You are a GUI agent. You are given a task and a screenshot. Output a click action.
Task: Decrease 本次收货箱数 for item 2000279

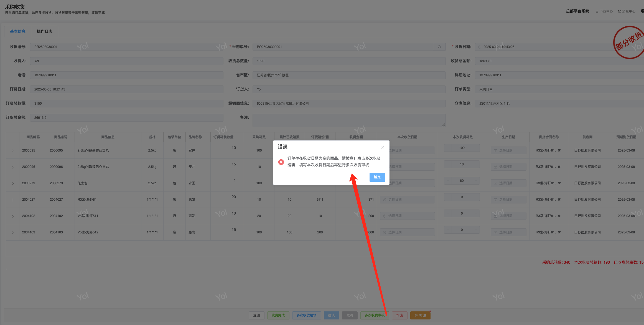point(448,181)
